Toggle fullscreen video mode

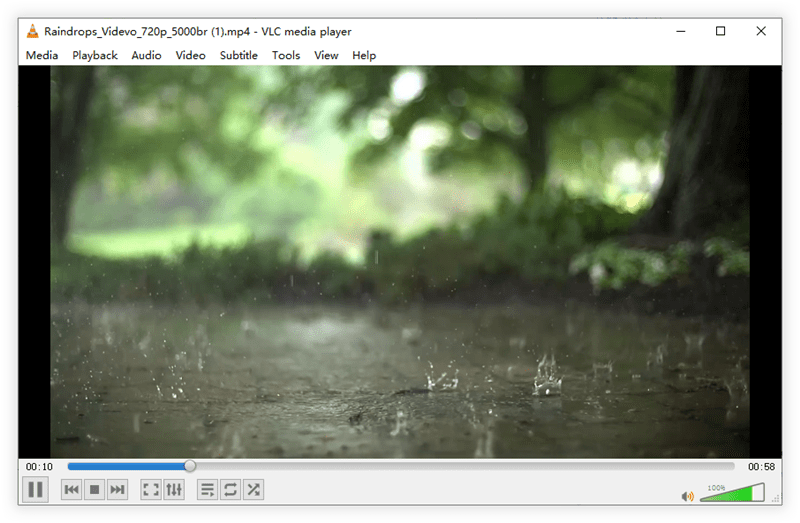(x=151, y=489)
